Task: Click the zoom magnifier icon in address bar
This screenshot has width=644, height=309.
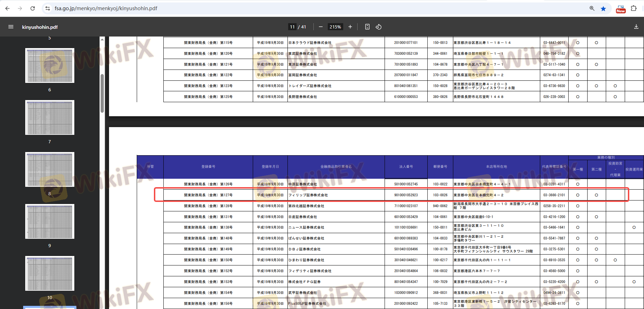Action: click(x=592, y=8)
